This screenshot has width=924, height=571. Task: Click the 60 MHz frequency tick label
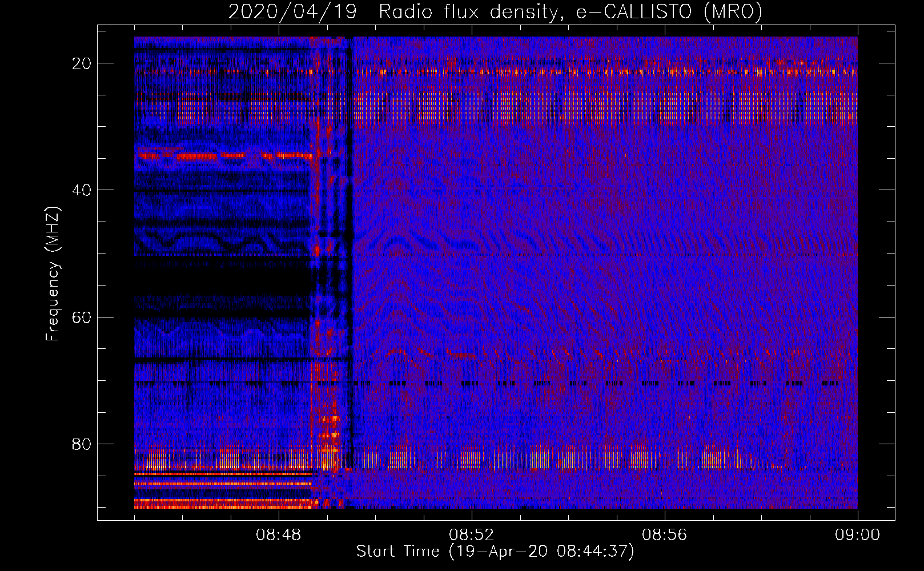82,317
